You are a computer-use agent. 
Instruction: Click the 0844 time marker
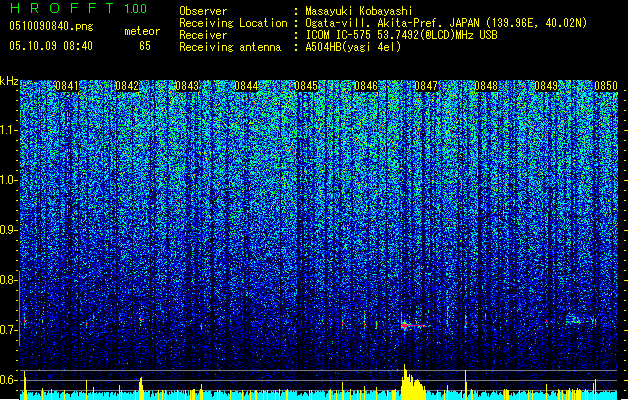coord(246,86)
